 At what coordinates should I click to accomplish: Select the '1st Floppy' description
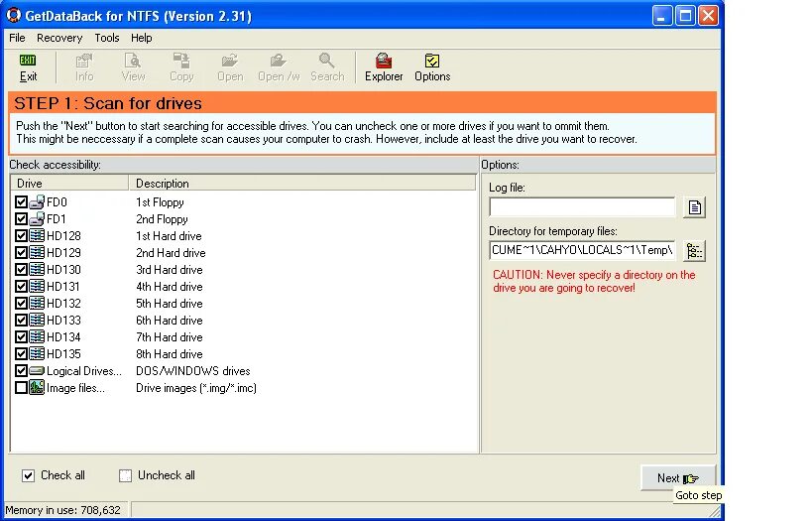[x=160, y=202]
